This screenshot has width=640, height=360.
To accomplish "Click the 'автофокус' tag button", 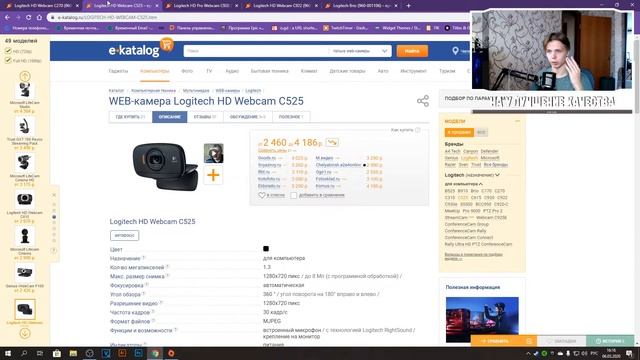I will (124, 236).
